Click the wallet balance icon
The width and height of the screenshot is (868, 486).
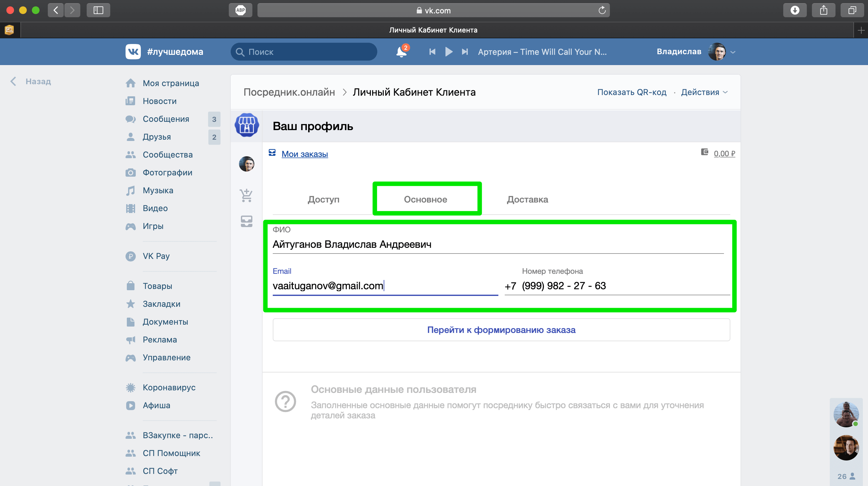(x=704, y=152)
